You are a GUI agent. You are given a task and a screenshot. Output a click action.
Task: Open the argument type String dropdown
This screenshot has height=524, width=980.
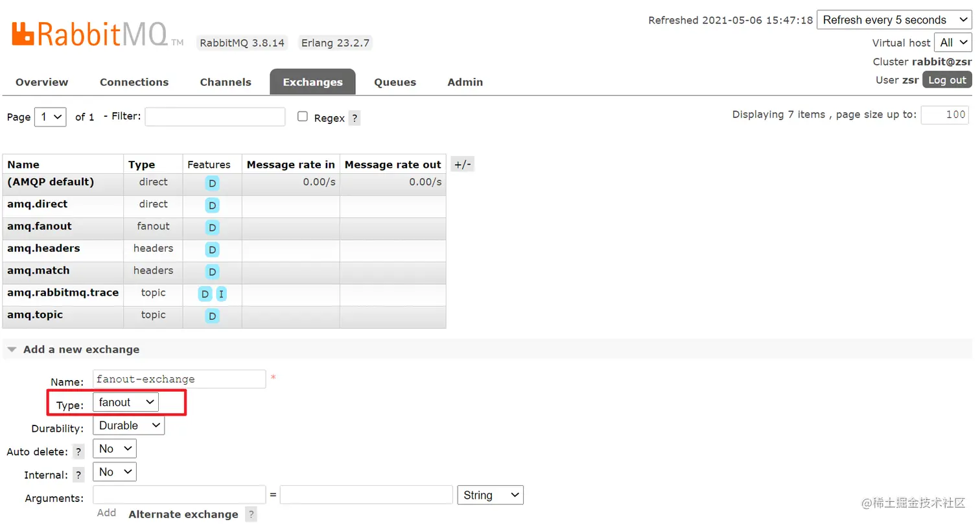(x=490, y=495)
